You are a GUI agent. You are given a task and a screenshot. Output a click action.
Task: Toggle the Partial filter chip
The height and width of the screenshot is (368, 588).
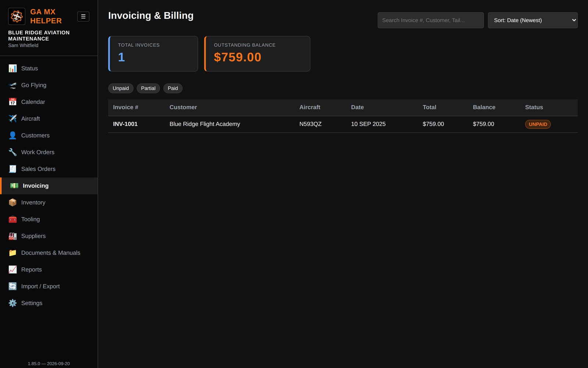coord(148,88)
